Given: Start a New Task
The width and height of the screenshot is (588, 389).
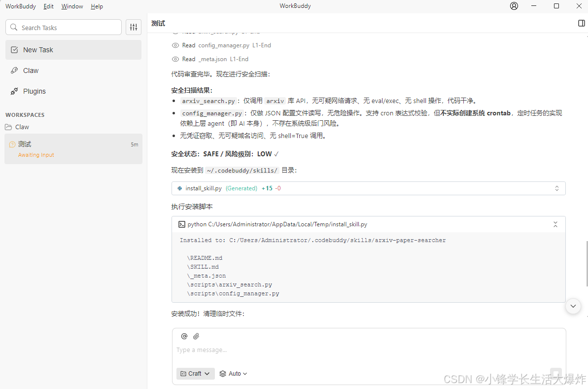Looking at the screenshot, I should (73, 50).
